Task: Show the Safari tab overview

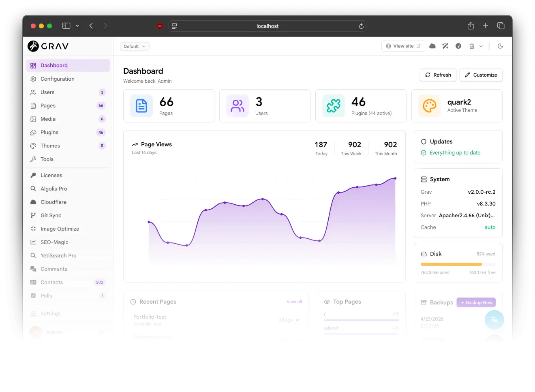Action: point(501,26)
